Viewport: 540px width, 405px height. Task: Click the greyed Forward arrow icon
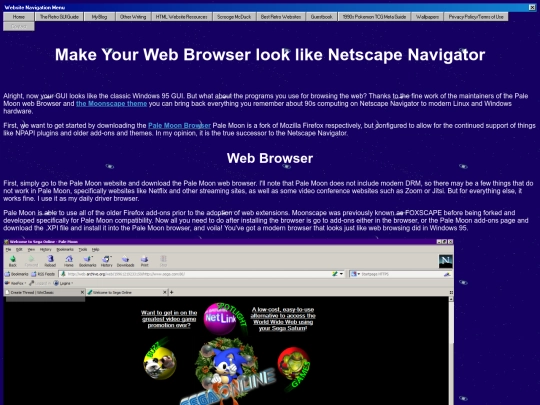pos(31,259)
